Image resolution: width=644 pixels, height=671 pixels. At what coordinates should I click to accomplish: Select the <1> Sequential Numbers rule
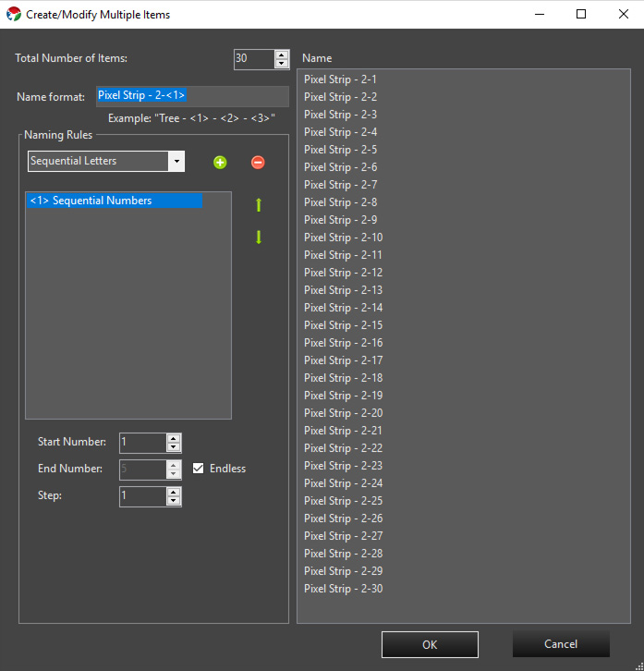point(115,201)
